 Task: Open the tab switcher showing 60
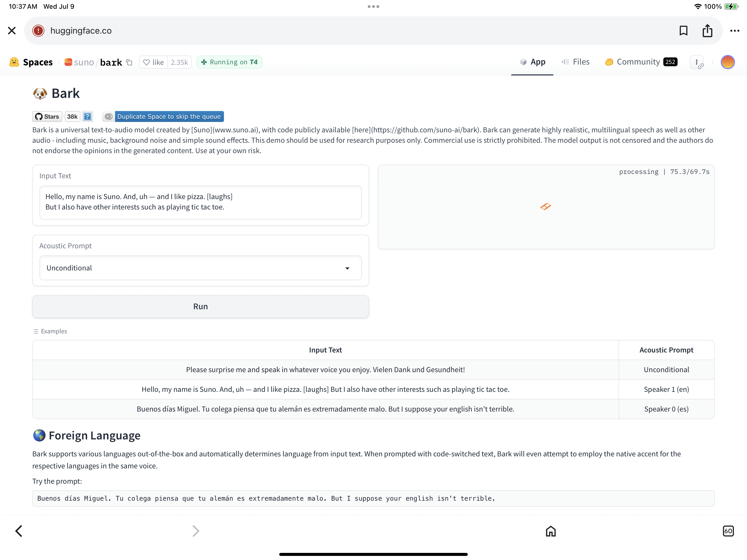728,531
